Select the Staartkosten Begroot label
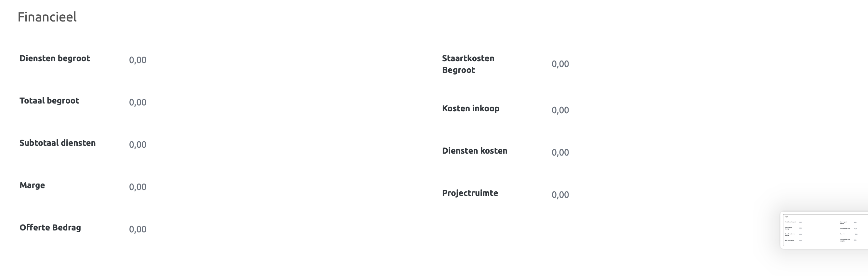Viewport: 868px width, 276px height. pos(468,64)
